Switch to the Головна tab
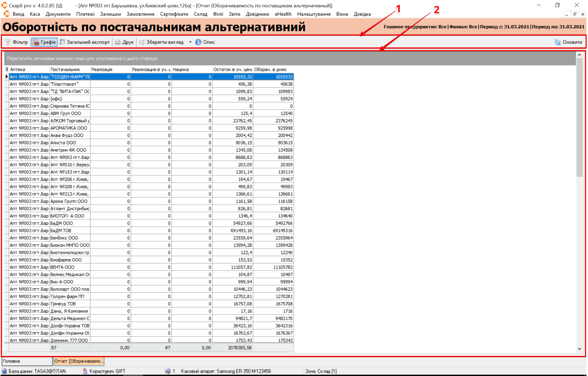Viewport: 588px width, 376px height. tap(27, 361)
